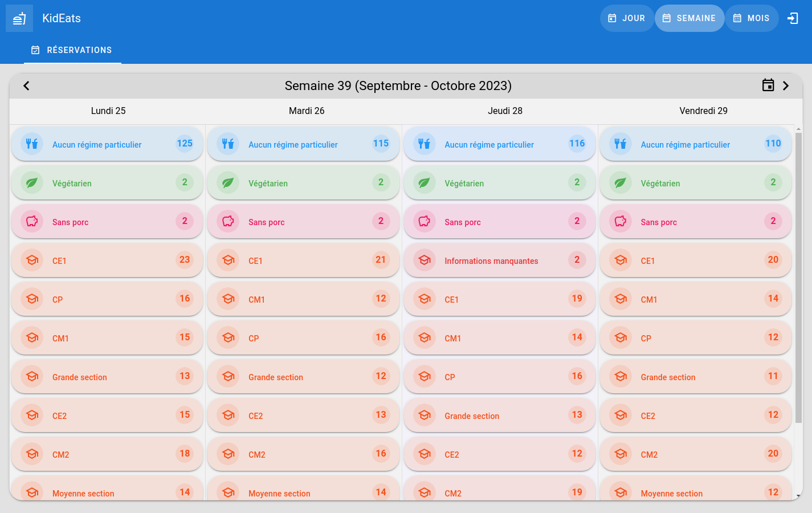Viewport: 812px width, 513px height.
Task: Click the fork icon in Mardi 26's Aucun régime
Action: point(228,144)
